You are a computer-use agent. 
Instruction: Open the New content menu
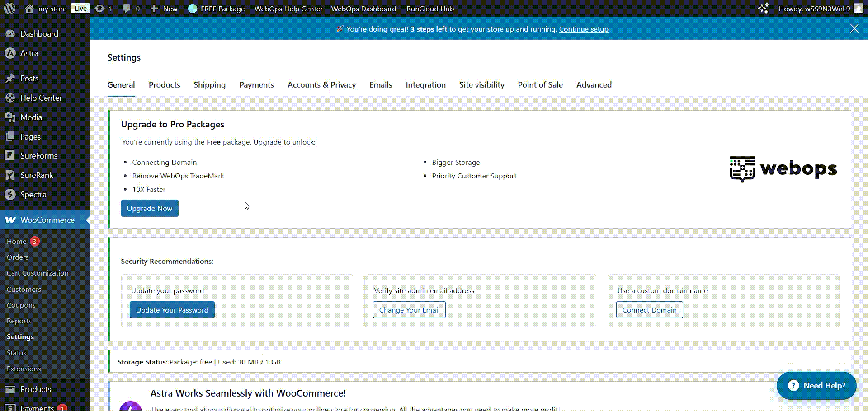point(164,9)
